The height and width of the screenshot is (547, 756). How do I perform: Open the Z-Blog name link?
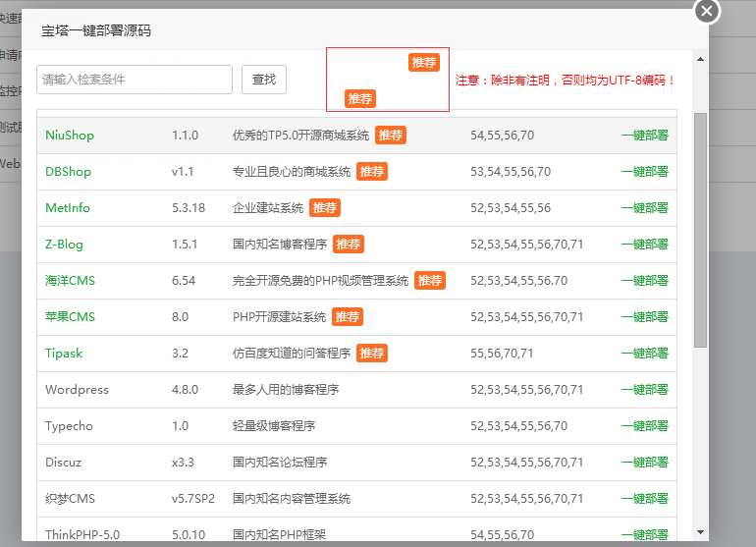tap(64, 245)
